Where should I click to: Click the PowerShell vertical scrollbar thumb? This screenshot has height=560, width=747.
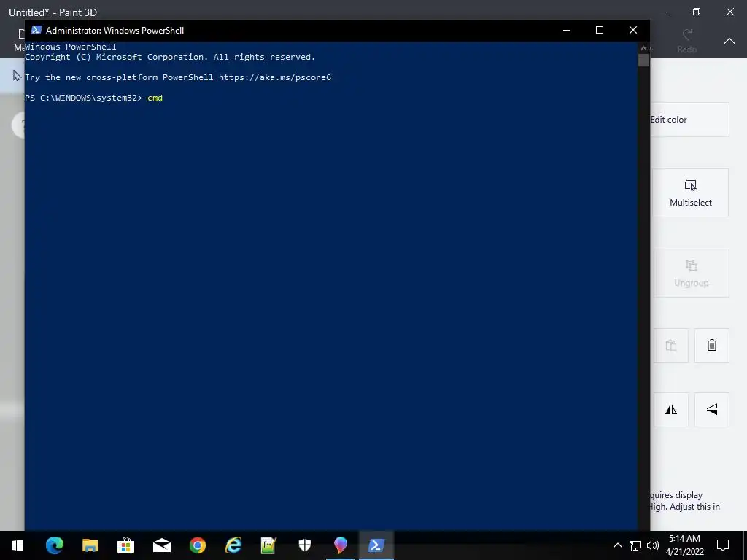coord(643,61)
